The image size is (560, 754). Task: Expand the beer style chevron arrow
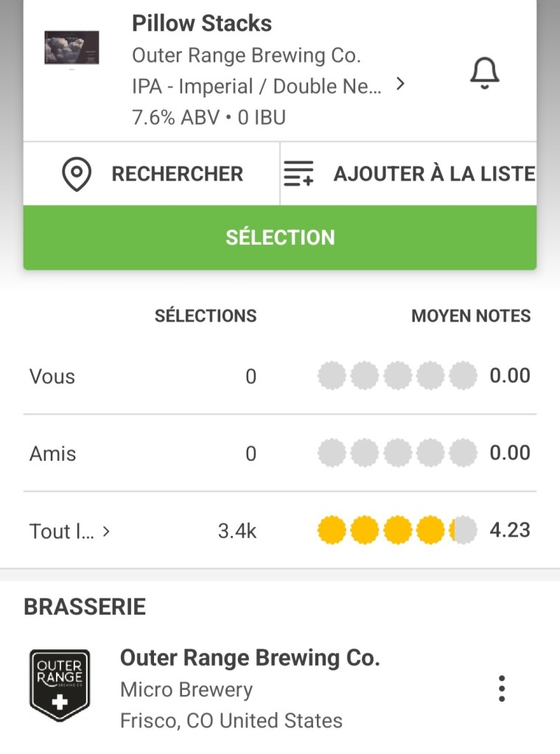pyautogui.click(x=400, y=85)
